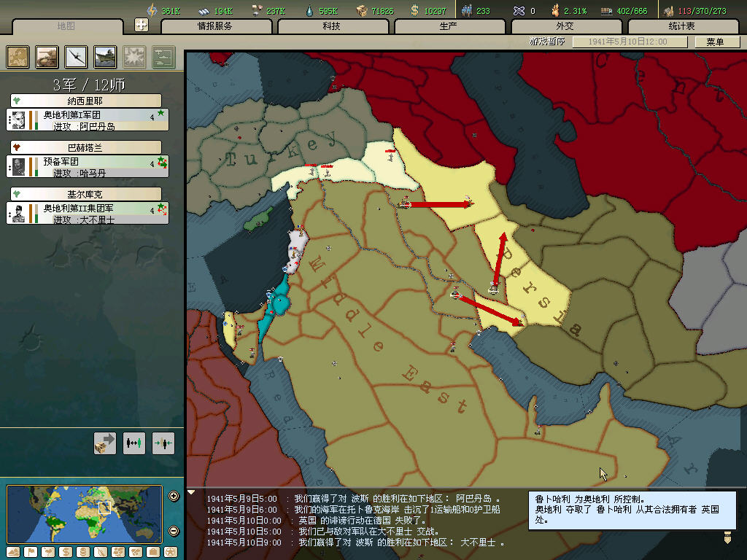Click the 菜单 menu button
747x560 pixels.
pos(716,42)
